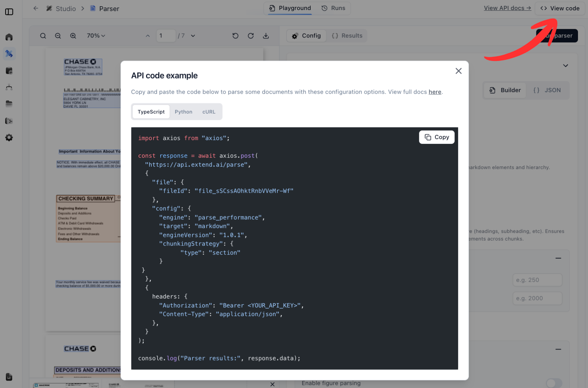Open the full docs via the here link
Viewport: 588px width, 388px height.
tap(435, 92)
